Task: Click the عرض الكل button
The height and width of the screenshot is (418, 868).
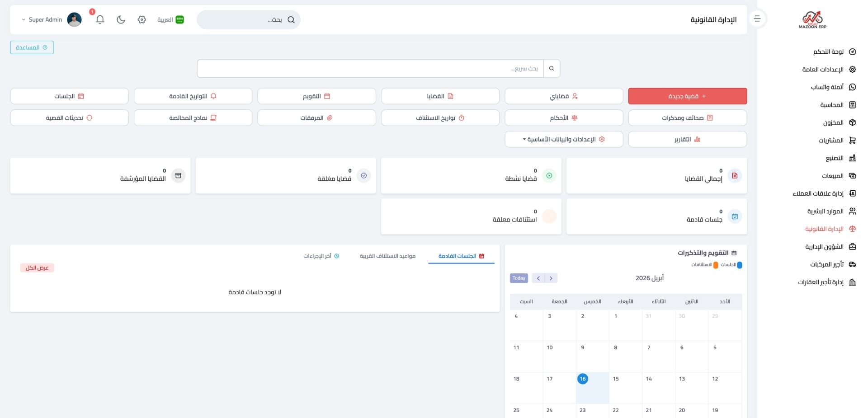Action: click(37, 268)
